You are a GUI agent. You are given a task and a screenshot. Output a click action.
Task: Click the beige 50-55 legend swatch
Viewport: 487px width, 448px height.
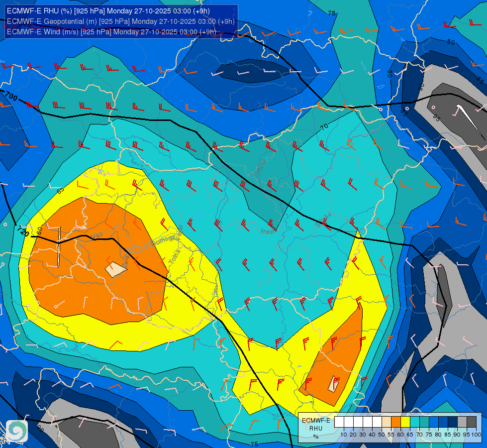[387, 422]
